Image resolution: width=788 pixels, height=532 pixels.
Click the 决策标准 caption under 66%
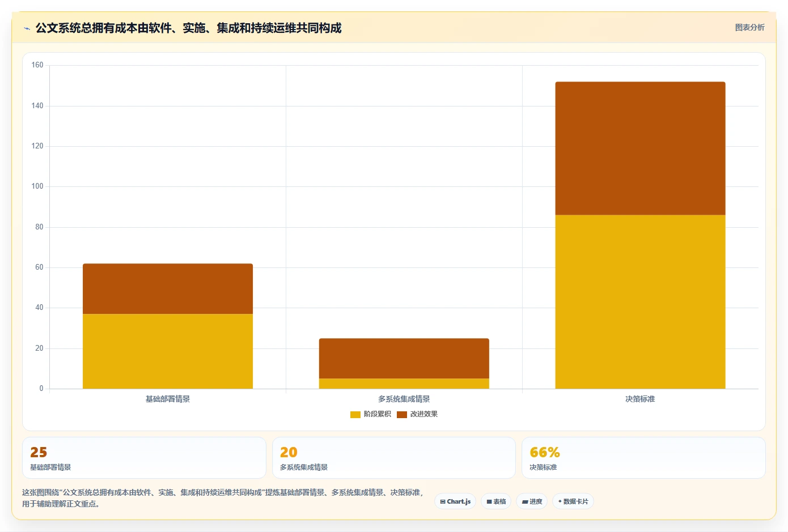(543, 467)
